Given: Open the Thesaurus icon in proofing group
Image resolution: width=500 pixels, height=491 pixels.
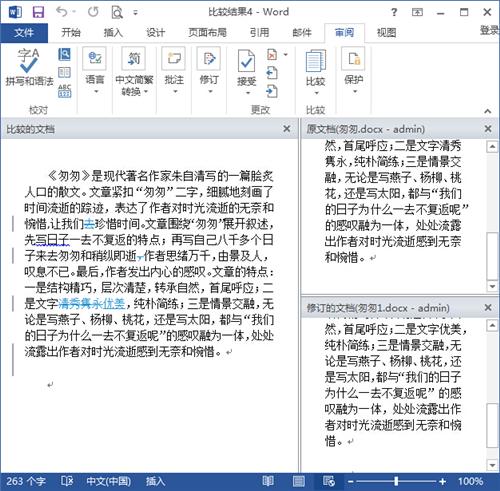Looking at the screenshot, I should click(64, 72).
